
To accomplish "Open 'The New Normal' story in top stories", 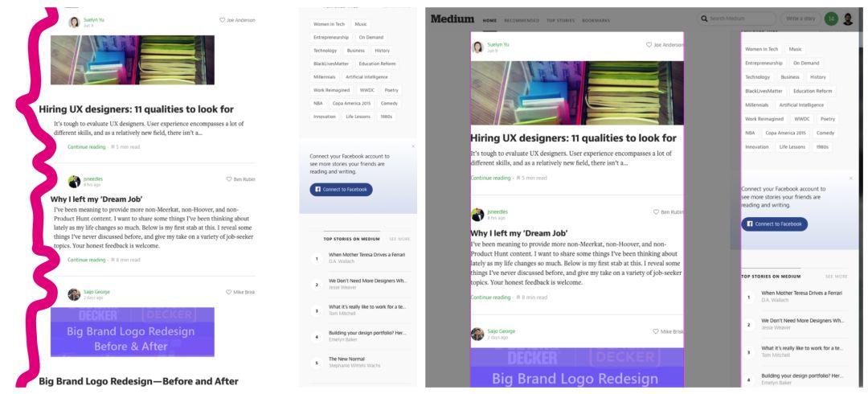I will point(346,359).
